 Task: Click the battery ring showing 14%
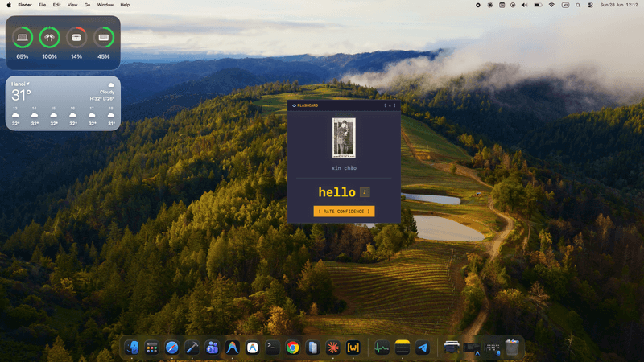[76, 38]
